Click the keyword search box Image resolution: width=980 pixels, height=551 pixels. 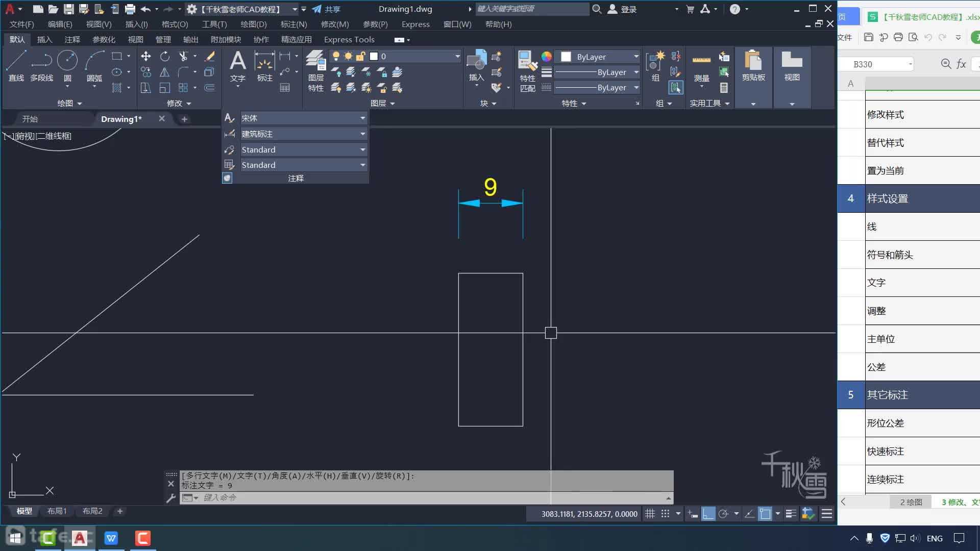pos(532,9)
